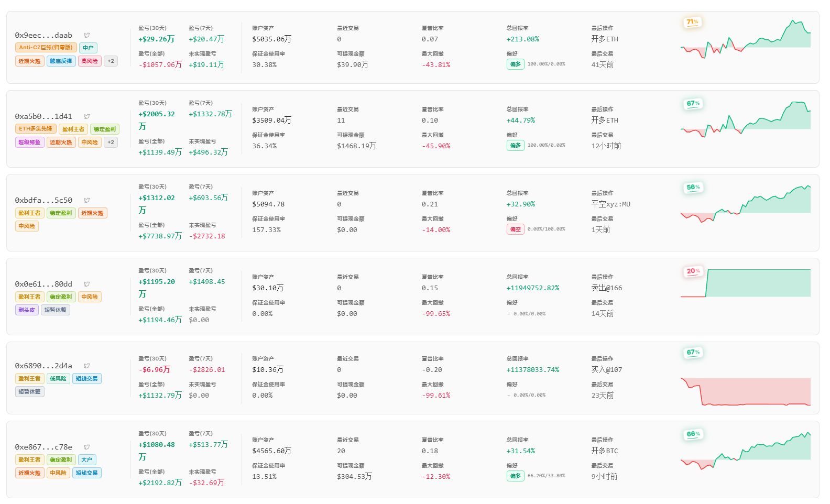Click the 超级鲸鱼 tag

coord(29,142)
